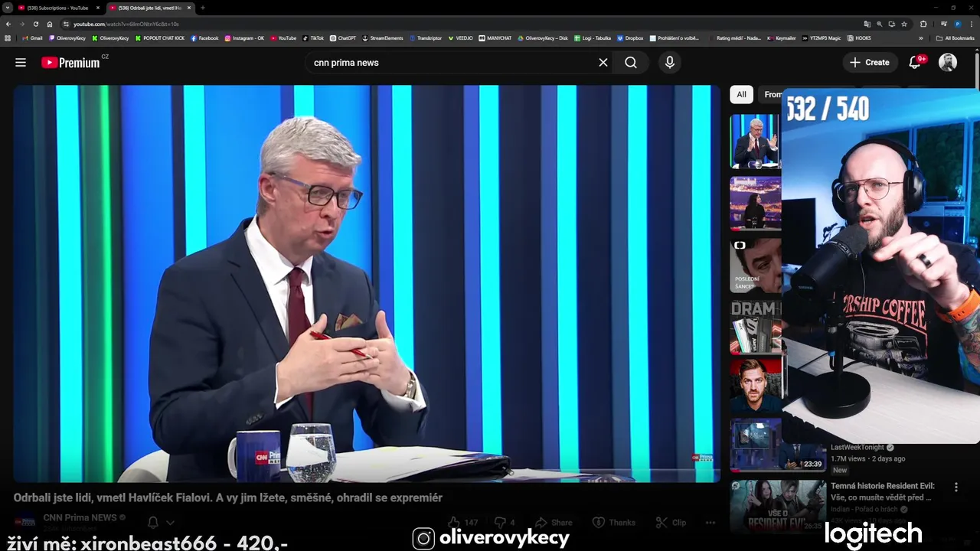Open YouTube notifications bell
Screen dimensions: 980x551
click(x=915, y=63)
